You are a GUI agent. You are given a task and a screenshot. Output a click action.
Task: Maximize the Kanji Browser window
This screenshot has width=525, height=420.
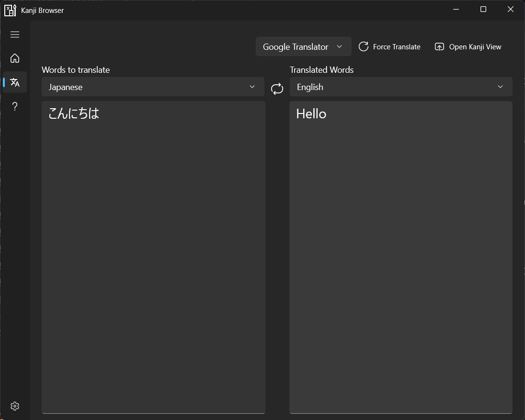click(483, 10)
